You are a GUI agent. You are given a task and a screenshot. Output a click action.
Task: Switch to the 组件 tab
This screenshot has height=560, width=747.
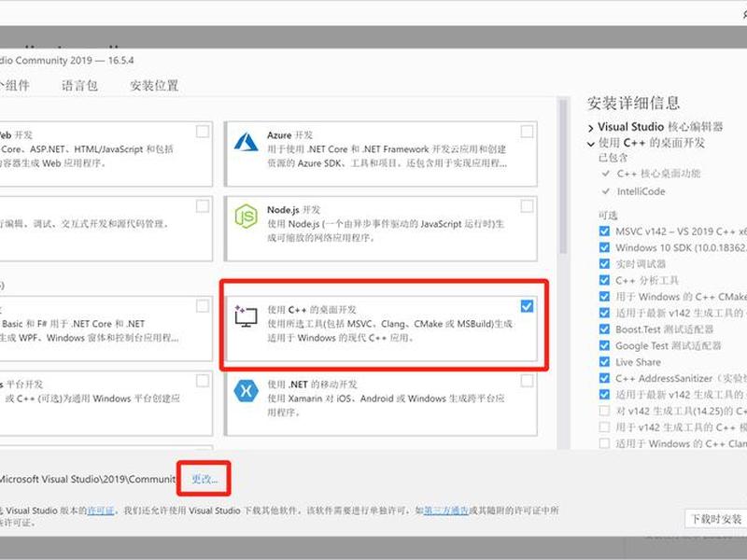15,86
